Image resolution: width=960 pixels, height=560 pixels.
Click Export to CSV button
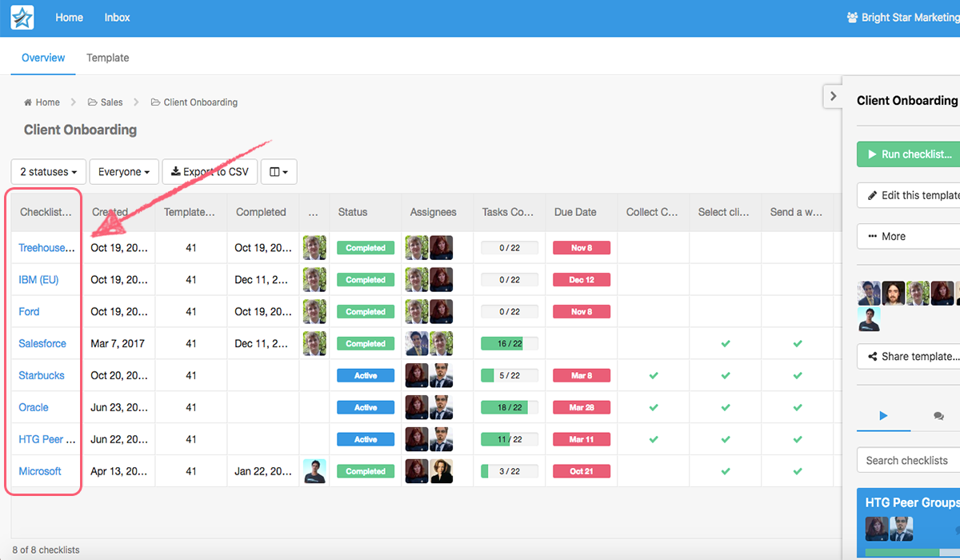210,172
